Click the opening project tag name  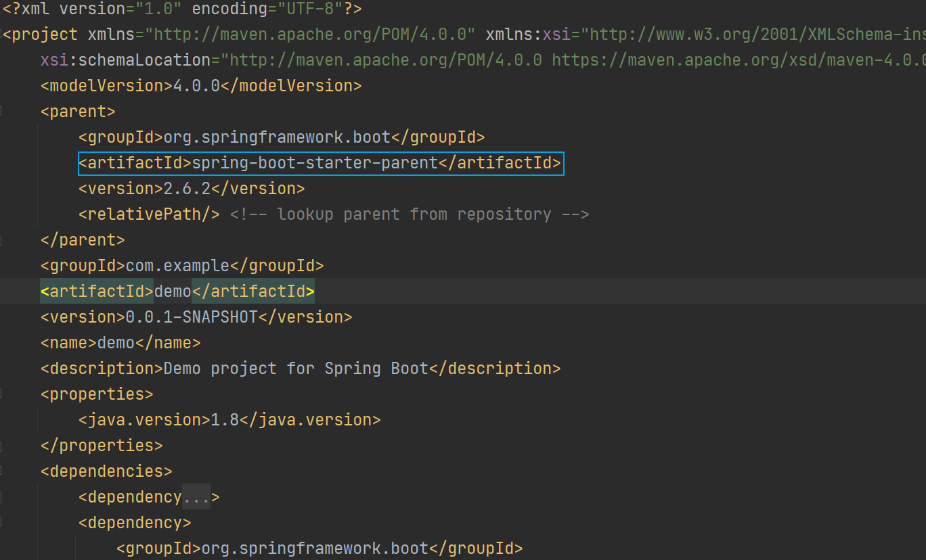pos(45,34)
